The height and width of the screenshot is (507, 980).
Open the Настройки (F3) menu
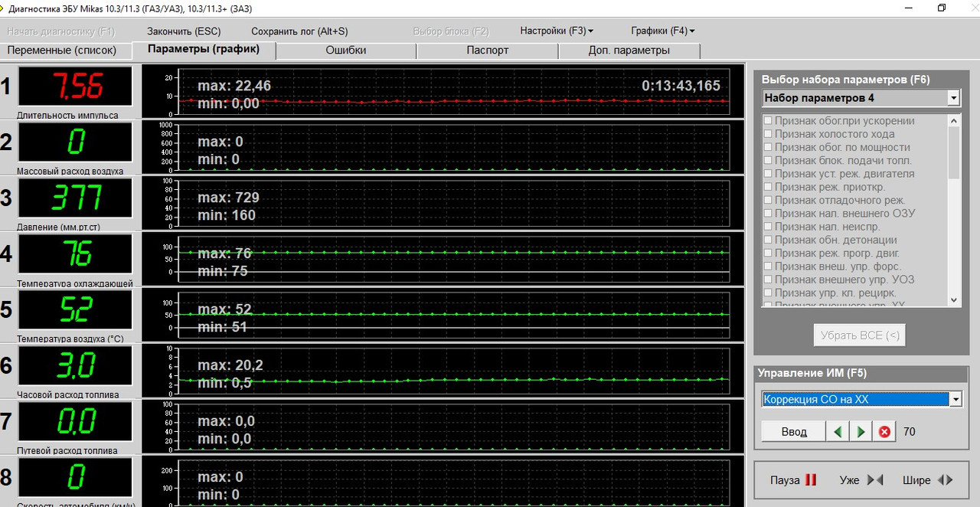point(557,31)
